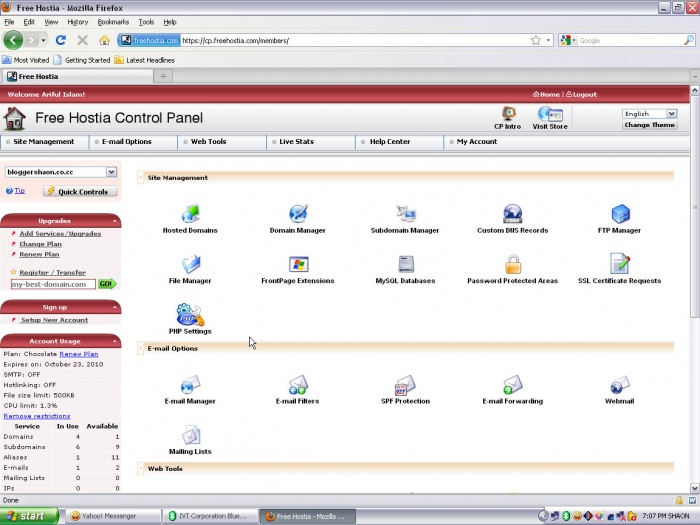Viewport: 700px width, 525px height.
Task: Click the Change Theme button
Action: [650, 125]
